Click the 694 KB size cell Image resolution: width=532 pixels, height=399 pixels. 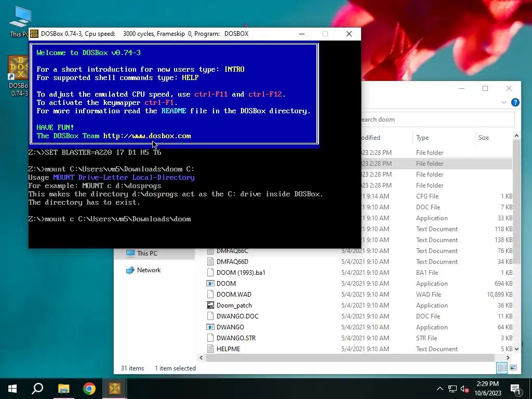click(503, 283)
